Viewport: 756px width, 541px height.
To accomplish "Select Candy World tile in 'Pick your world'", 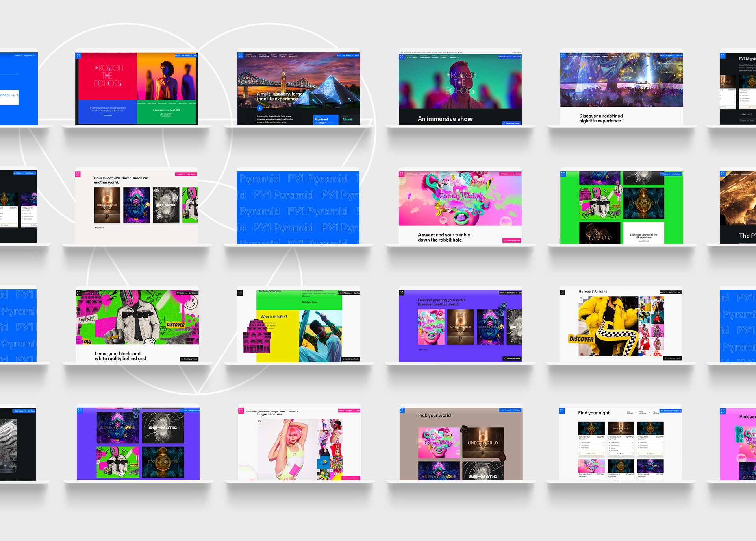I will pos(439,443).
